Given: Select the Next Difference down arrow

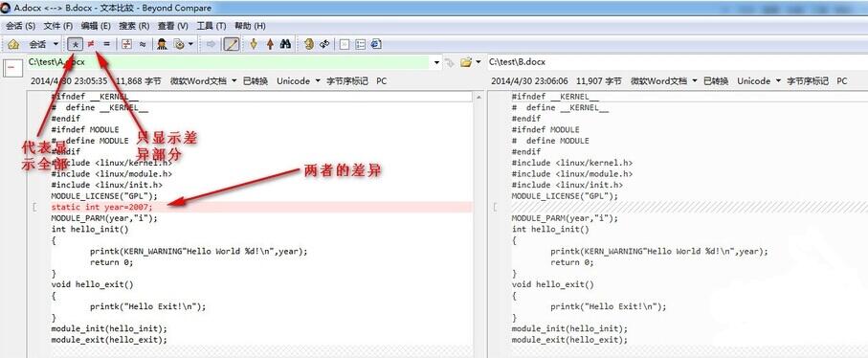Looking at the screenshot, I should (254, 44).
